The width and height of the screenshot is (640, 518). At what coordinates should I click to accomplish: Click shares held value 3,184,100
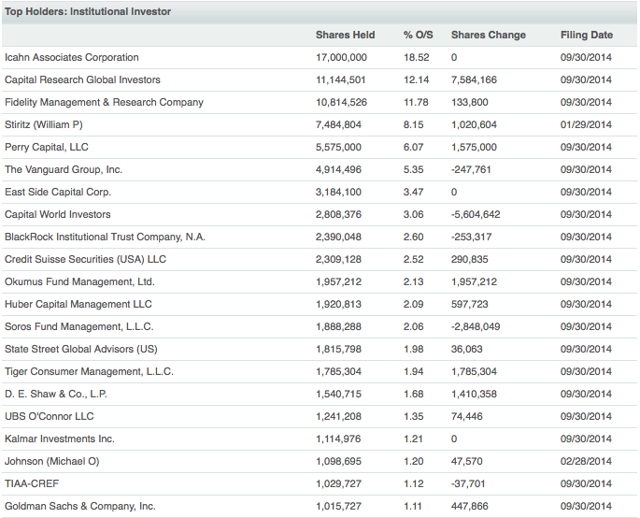[x=338, y=192]
